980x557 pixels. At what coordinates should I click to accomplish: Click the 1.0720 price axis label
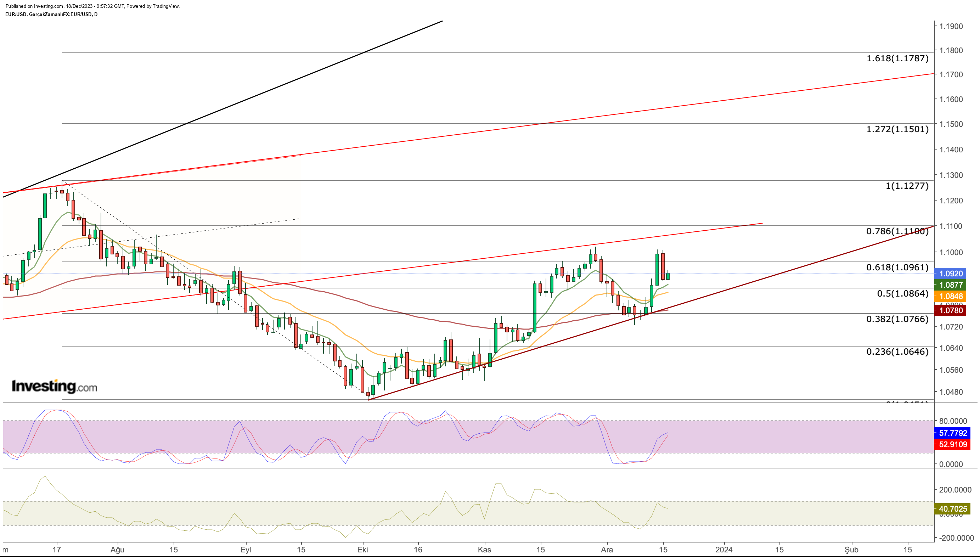coord(951,327)
